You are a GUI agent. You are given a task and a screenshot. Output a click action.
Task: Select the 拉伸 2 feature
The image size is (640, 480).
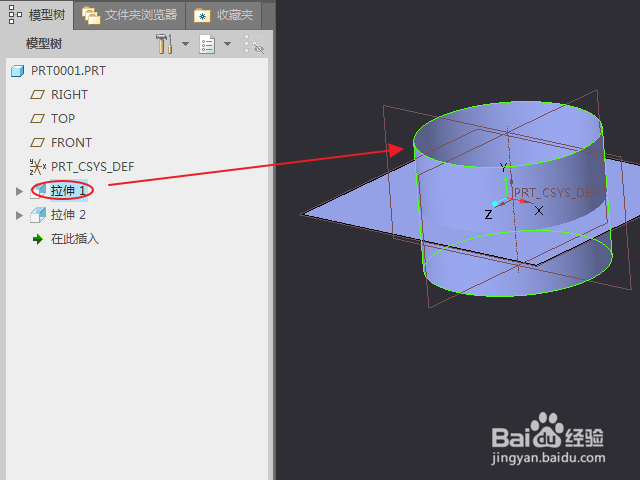coord(68,215)
